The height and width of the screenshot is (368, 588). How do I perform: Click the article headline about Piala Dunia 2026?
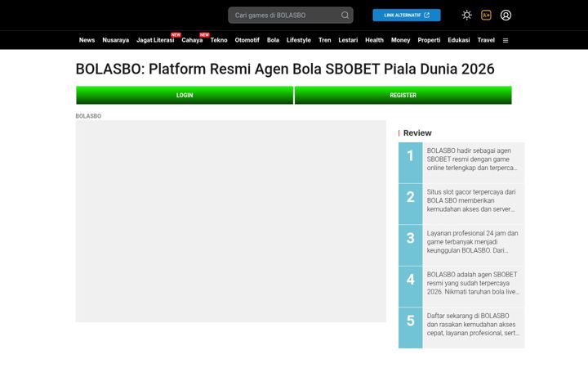click(x=285, y=69)
